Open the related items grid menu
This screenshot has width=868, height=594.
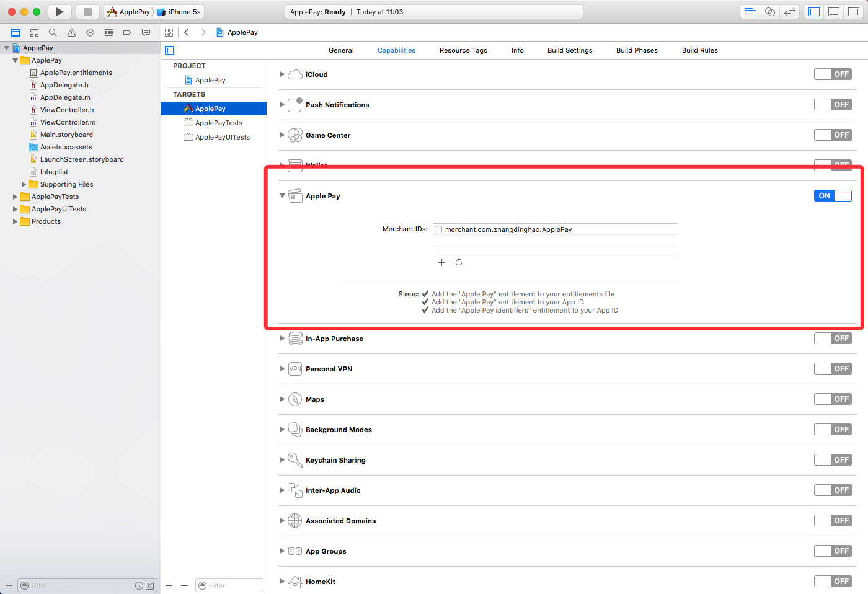click(169, 32)
